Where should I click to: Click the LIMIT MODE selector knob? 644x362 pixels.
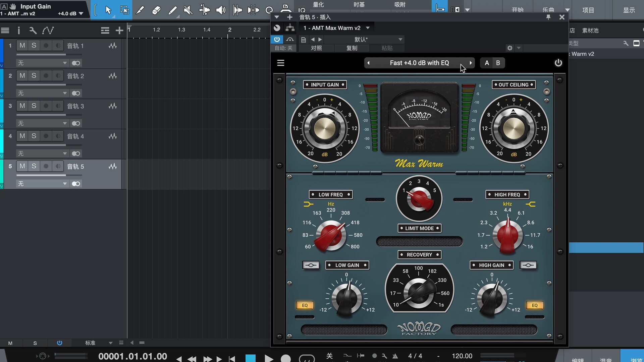419,199
